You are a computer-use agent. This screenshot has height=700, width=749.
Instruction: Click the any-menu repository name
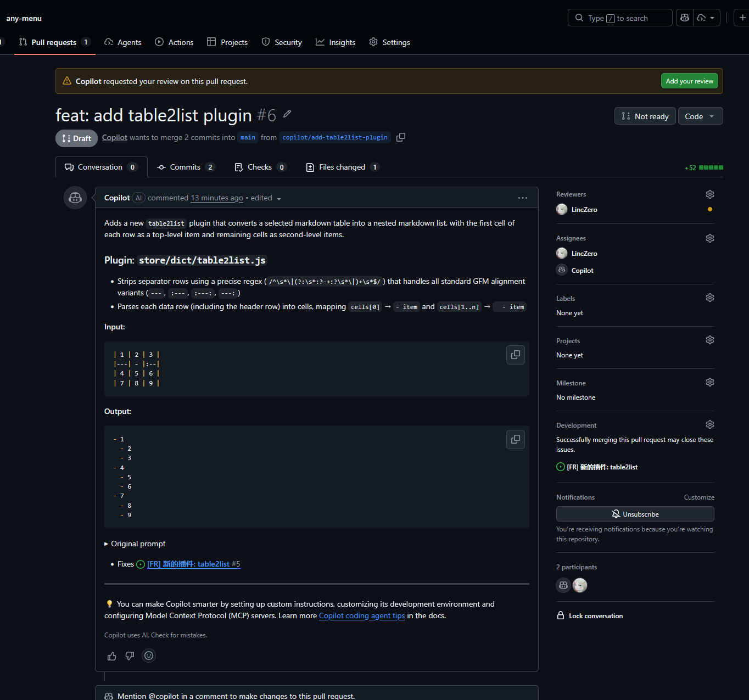click(24, 18)
